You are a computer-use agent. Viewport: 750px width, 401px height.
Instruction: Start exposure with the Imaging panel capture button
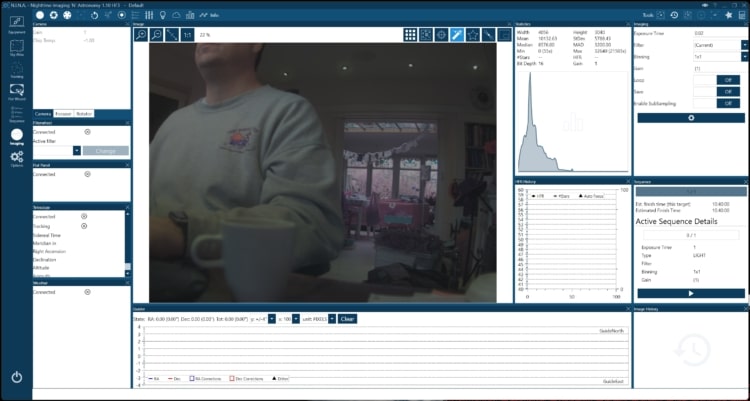(691, 118)
